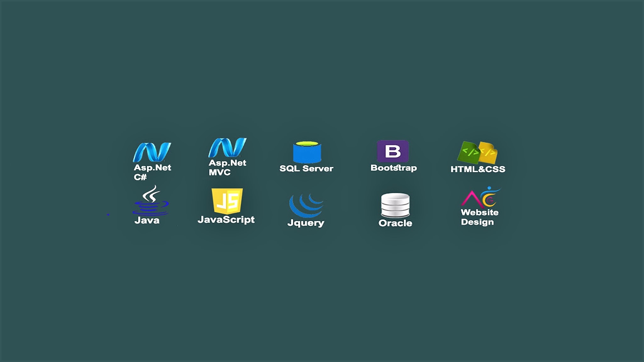Select the 'JavaScript' text label
644x362 pixels.
[226, 219]
